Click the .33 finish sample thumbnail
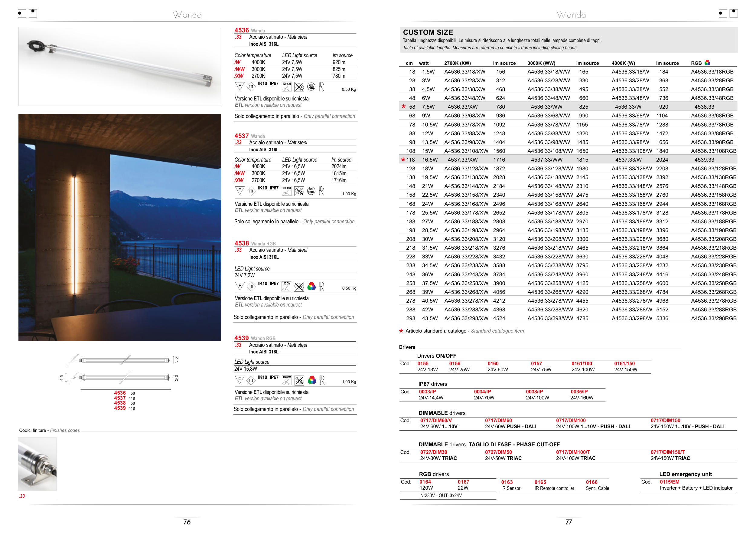 point(37,464)
